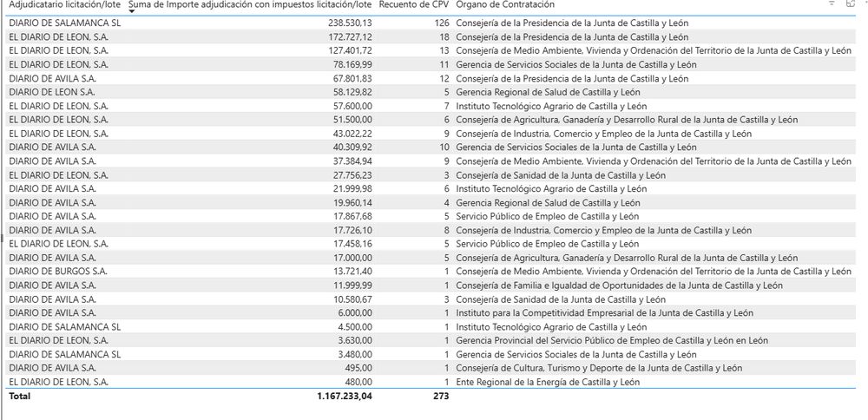Select the amount 17.000,00
Image resolution: width=868 pixels, height=420 pixels.
pyautogui.click(x=352, y=258)
